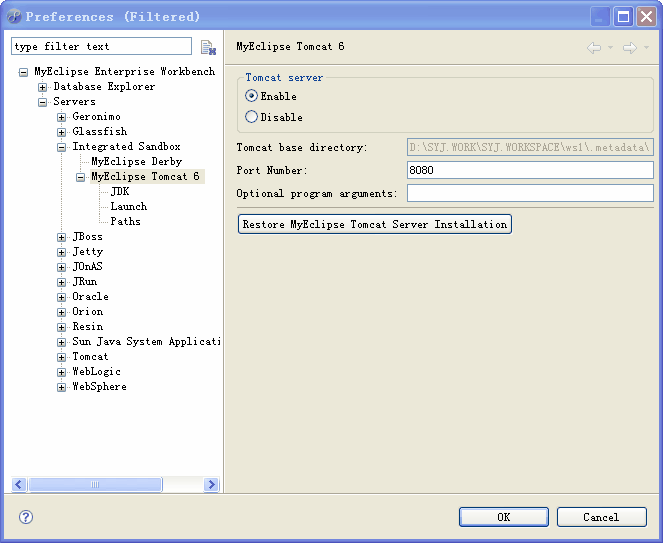Click the Port Number field
This screenshot has height=543, width=663.
coord(530,170)
